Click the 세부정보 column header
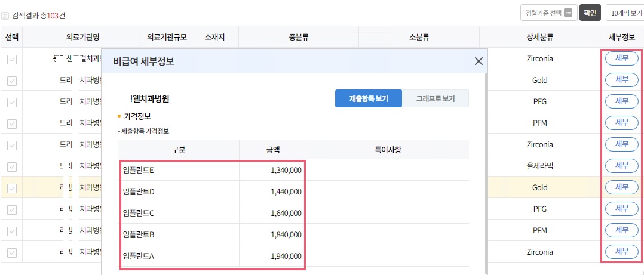 (x=622, y=38)
